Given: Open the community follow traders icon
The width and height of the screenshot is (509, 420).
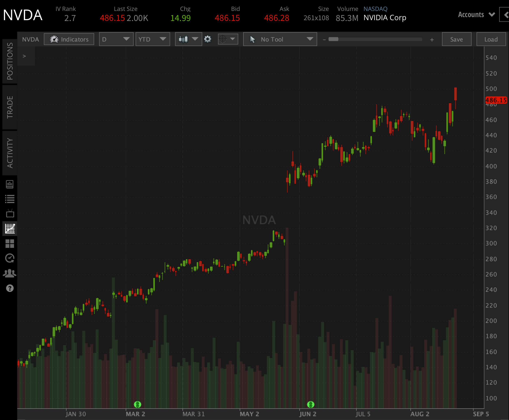Looking at the screenshot, I should [10, 272].
